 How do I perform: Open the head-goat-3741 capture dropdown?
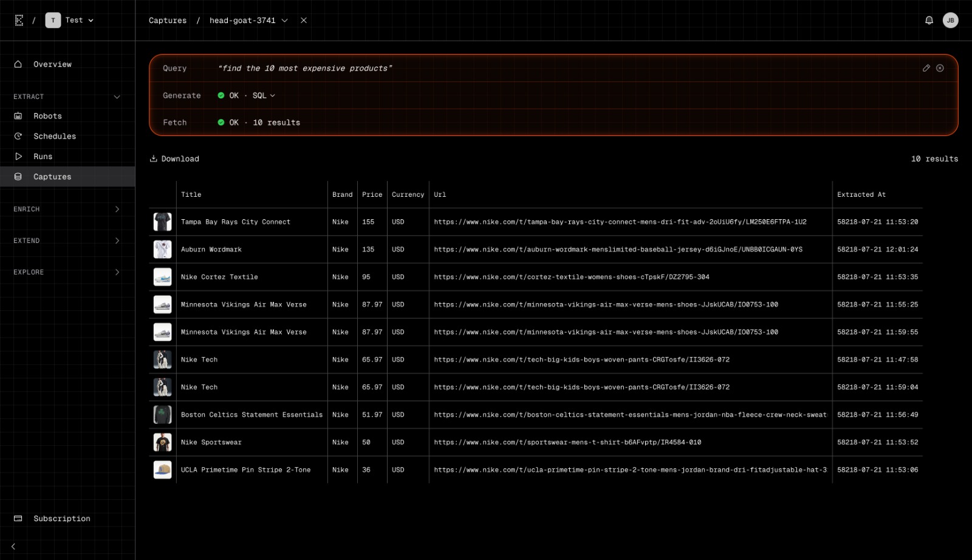pyautogui.click(x=284, y=20)
